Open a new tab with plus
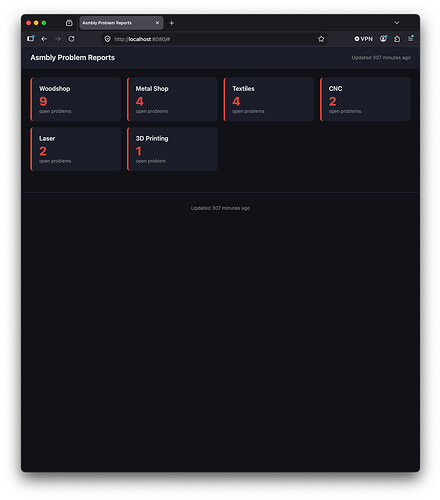440x500 pixels. tap(172, 23)
